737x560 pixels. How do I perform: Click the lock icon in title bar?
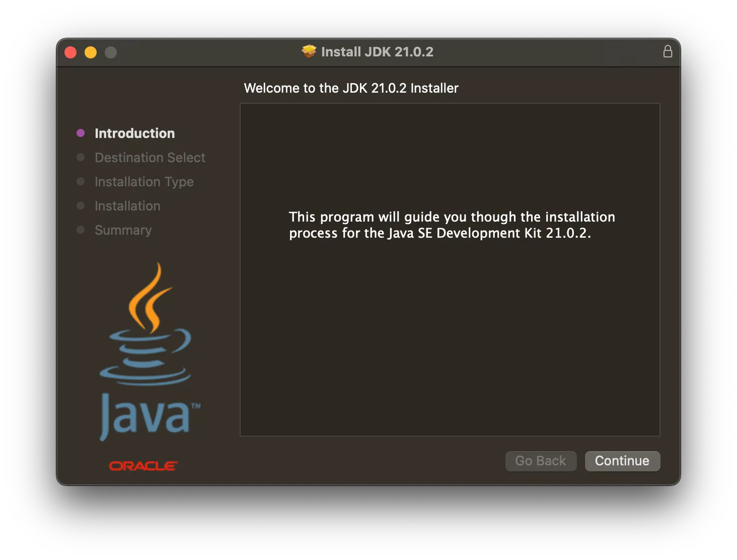tap(668, 51)
